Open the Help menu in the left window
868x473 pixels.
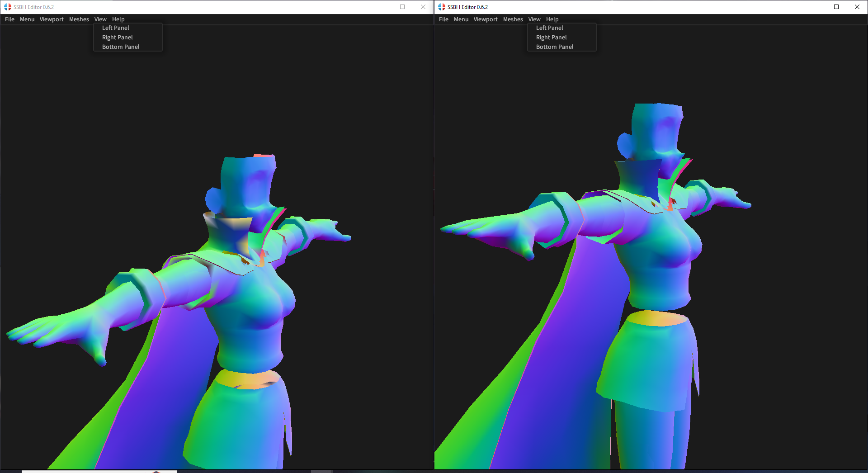pyautogui.click(x=118, y=19)
